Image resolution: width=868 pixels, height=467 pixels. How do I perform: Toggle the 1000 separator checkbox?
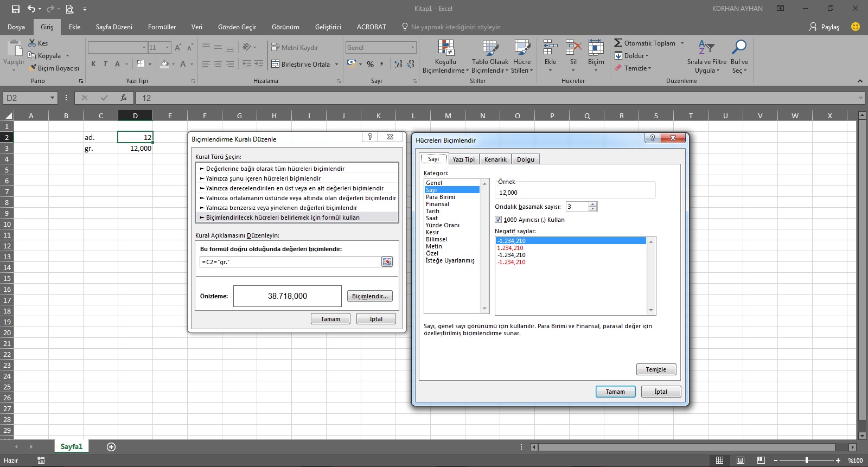click(499, 220)
